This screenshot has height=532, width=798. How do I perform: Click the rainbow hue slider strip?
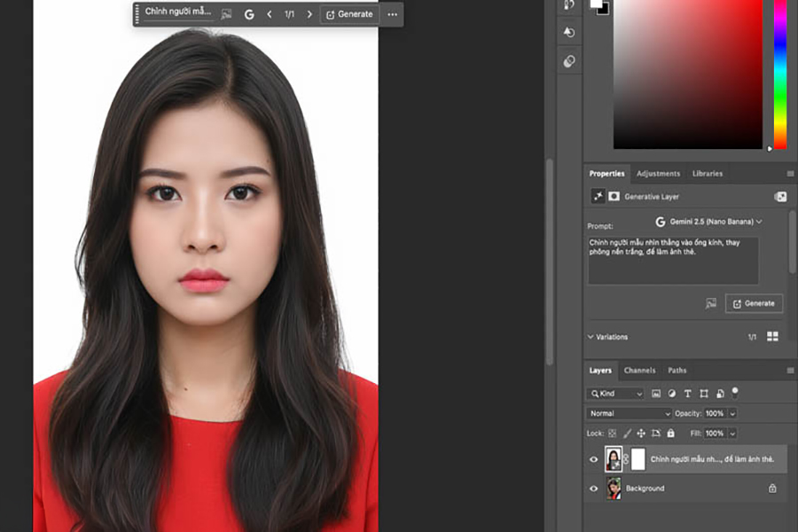coord(780,75)
